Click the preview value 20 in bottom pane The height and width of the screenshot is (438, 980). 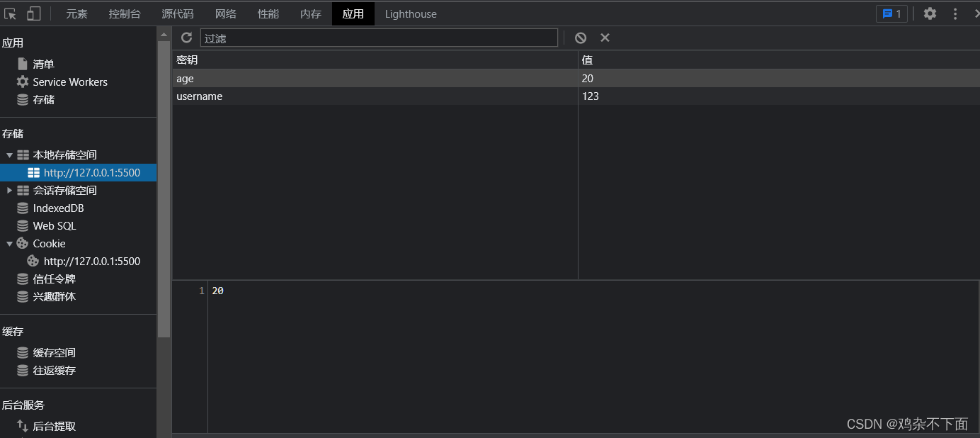pyautogui.click(x=218, y=291)
